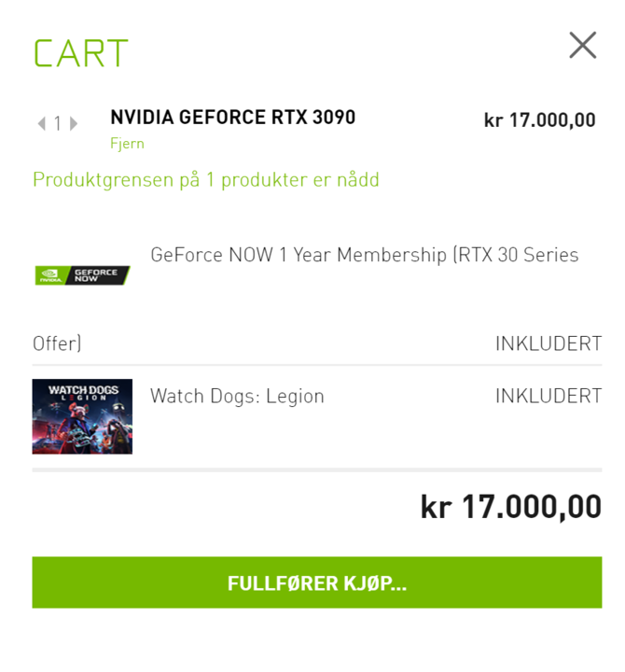Decrease RTX 3090 quantity with left arrow
The image size is (625, 672).
(42, 123)
